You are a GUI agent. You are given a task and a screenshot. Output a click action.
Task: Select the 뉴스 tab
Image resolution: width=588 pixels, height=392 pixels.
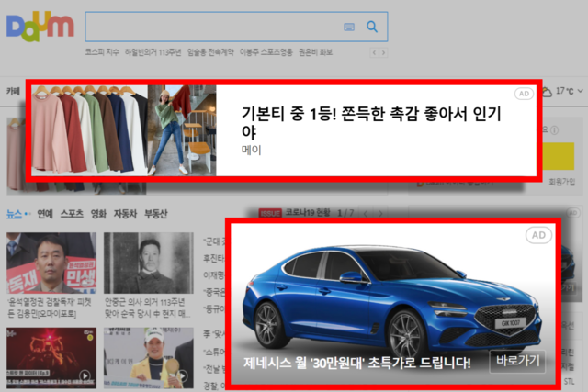15,214
